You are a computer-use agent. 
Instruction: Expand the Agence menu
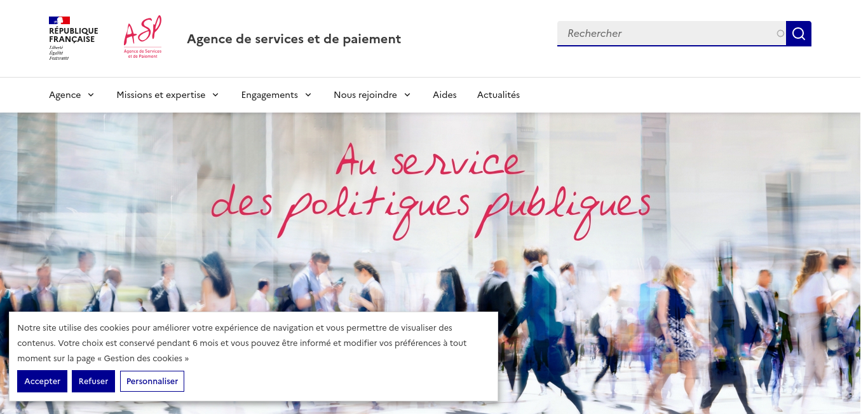[72, 95]
